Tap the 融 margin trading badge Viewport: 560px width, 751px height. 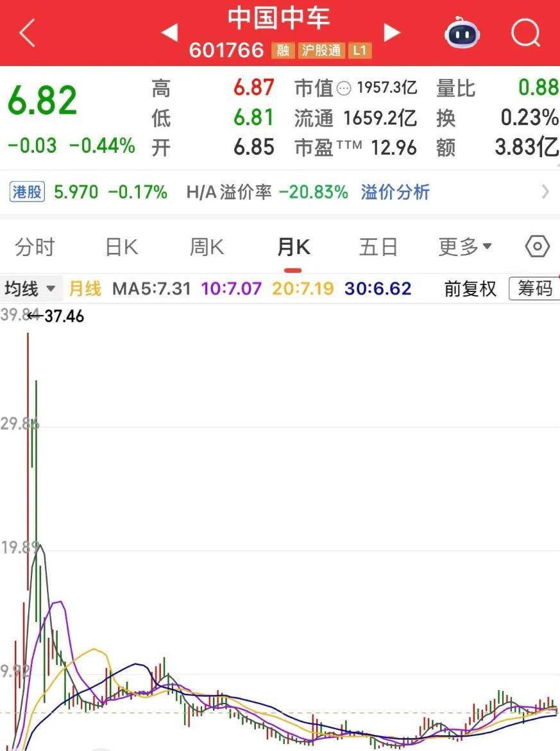click(283, 51)
